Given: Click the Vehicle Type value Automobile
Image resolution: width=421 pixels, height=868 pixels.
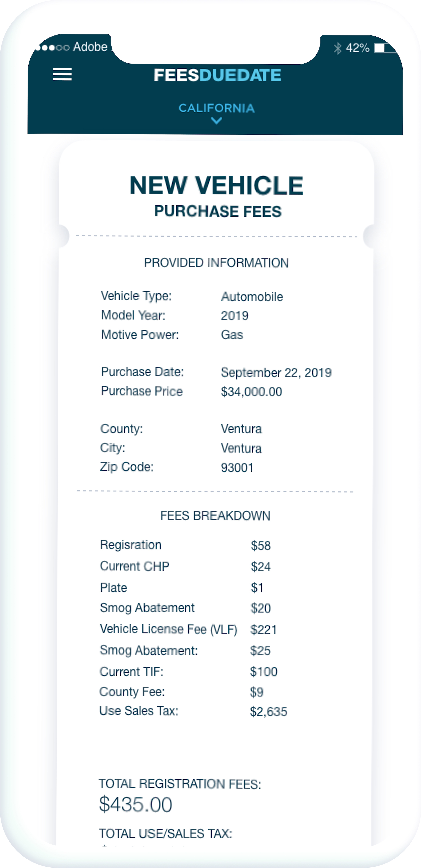Looking at the screenshot, I should click(252, 297).
